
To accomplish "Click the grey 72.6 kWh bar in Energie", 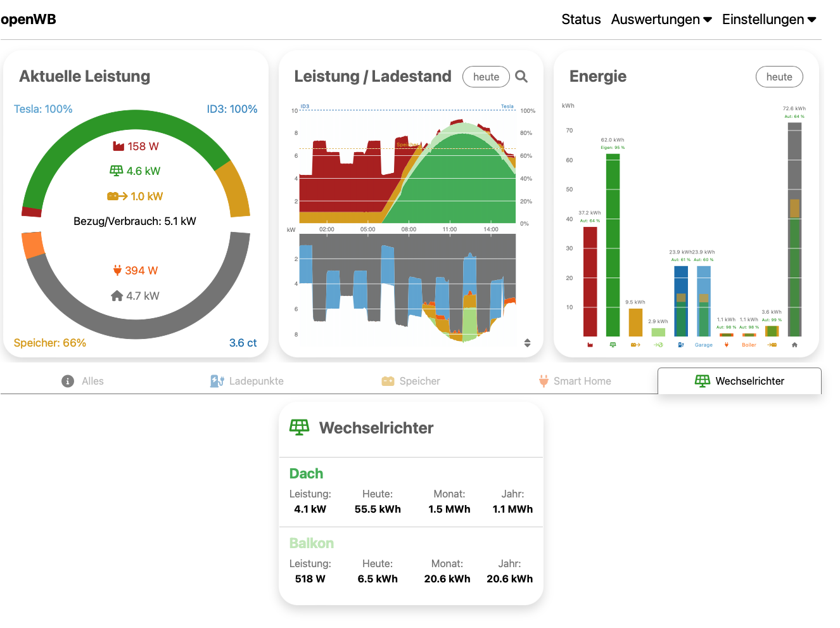I will [794, 229].
